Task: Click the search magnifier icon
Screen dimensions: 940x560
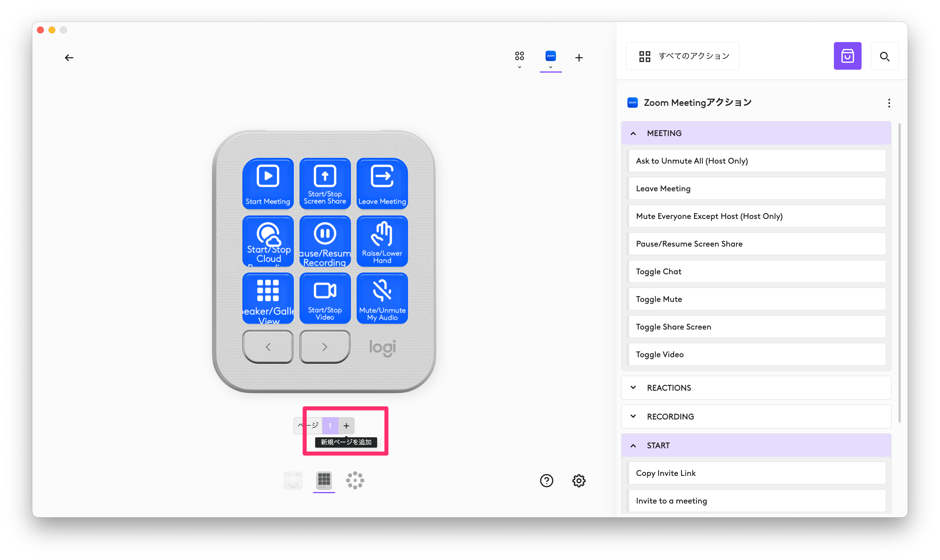Action: pyautogui.click(x=884, y=56)
